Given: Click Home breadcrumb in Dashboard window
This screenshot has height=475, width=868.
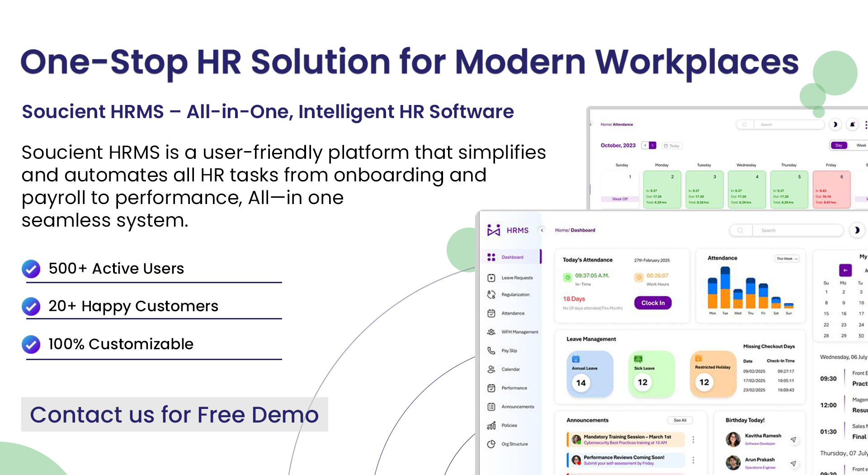Looking at the screenshot, I should click(x=561, y=230).
